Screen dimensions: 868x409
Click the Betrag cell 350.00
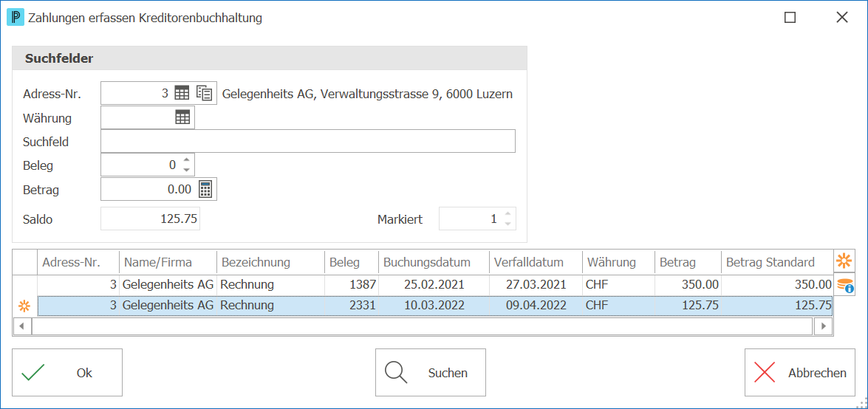(688, 285)
